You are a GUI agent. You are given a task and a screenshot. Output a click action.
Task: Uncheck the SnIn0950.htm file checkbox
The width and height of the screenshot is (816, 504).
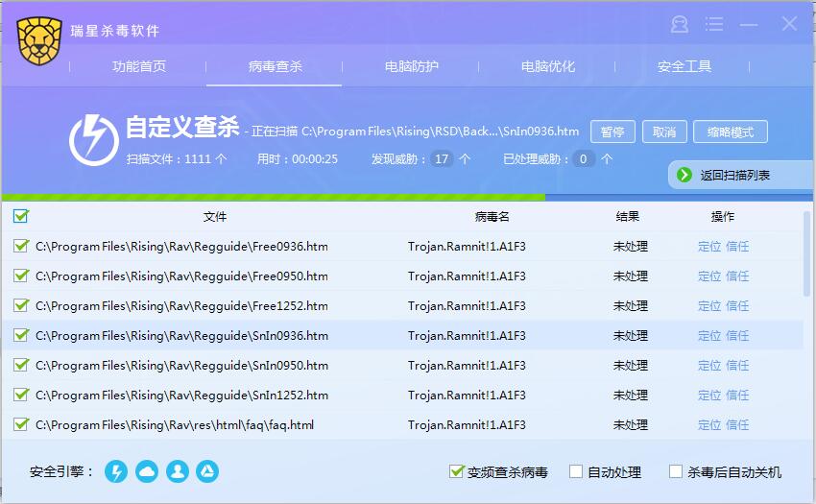(21, 365)
